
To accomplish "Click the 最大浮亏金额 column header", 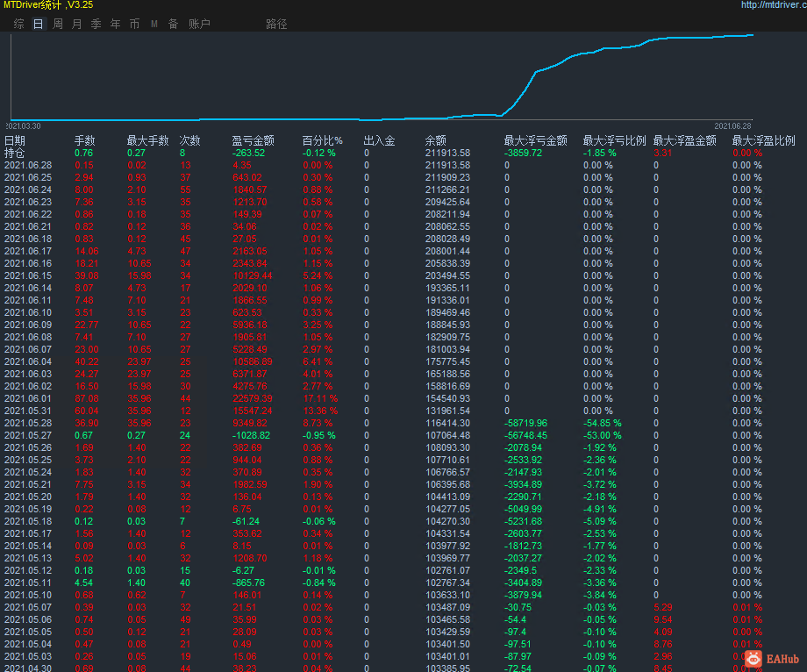I will pyautogui.click(x=536, y=140).
